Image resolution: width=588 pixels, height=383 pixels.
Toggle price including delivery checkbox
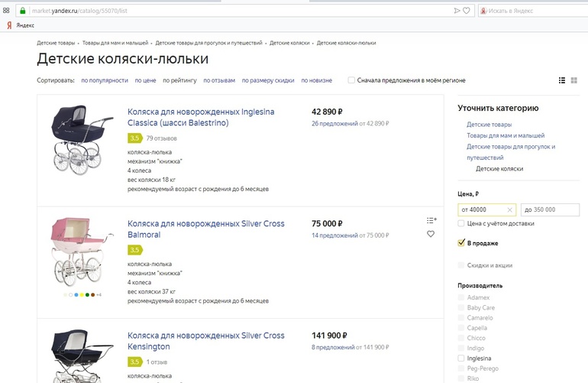[x=461, y=224]
